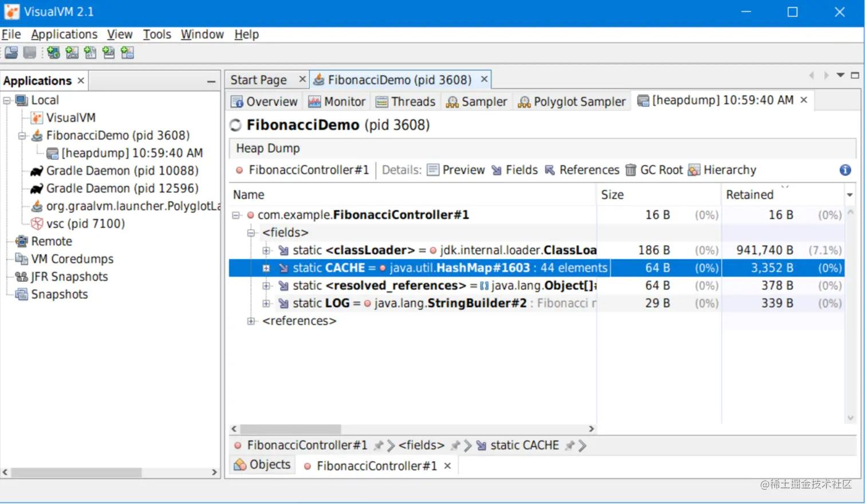Open the FibonacciController#1 breadcrumb chevron

391,446
